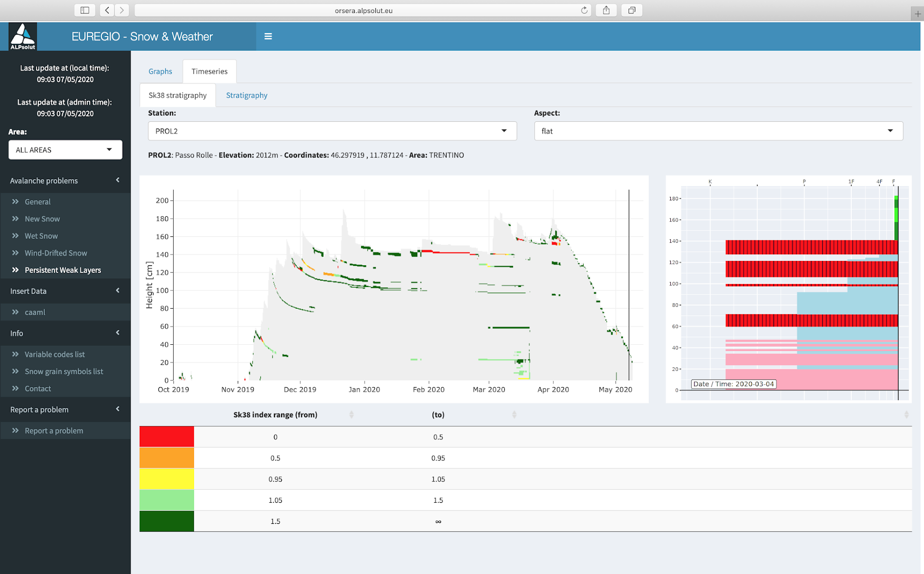Open the Wet Snow page
This screenshot has height=574, width=924.
(41, 236)
